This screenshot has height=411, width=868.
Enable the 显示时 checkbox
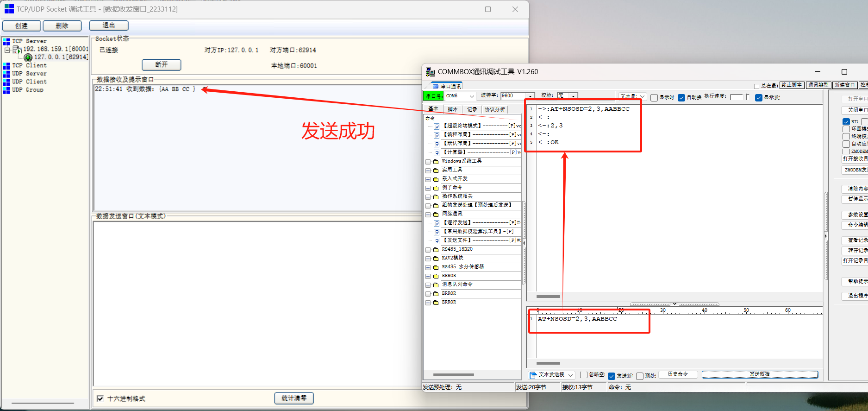(x=654, y=97)
